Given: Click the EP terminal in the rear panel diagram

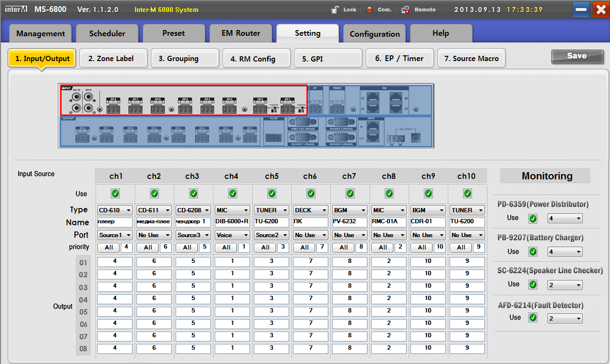Looking at the screenshot, I should tap(315, 108).
